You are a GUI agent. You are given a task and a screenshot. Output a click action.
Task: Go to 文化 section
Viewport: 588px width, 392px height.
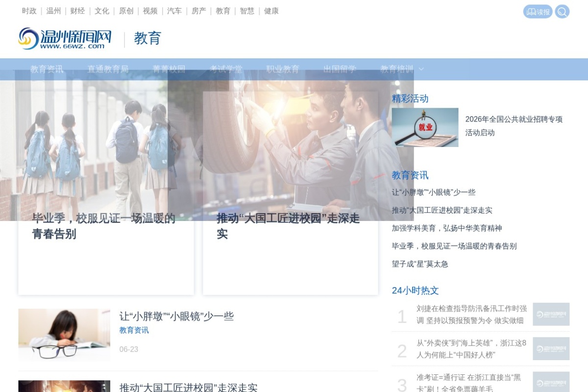pos(102,11)
